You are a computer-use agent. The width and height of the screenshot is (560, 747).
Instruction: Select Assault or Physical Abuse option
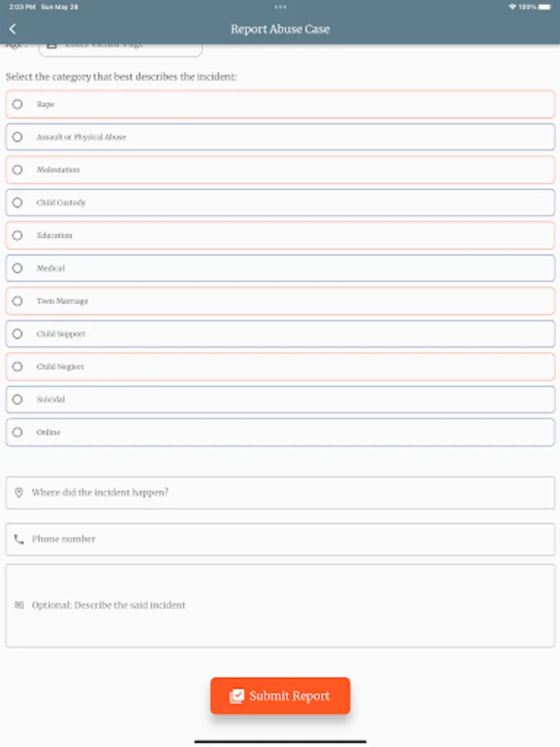tap(17, 137)
